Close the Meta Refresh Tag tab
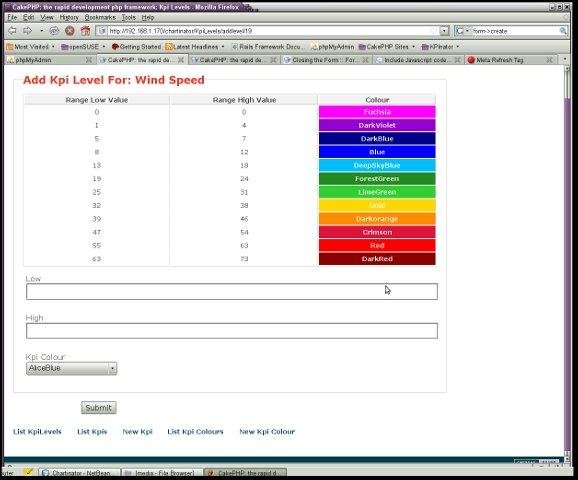The width and height of the screenshot is (578, 480). [x=550, y=60]
